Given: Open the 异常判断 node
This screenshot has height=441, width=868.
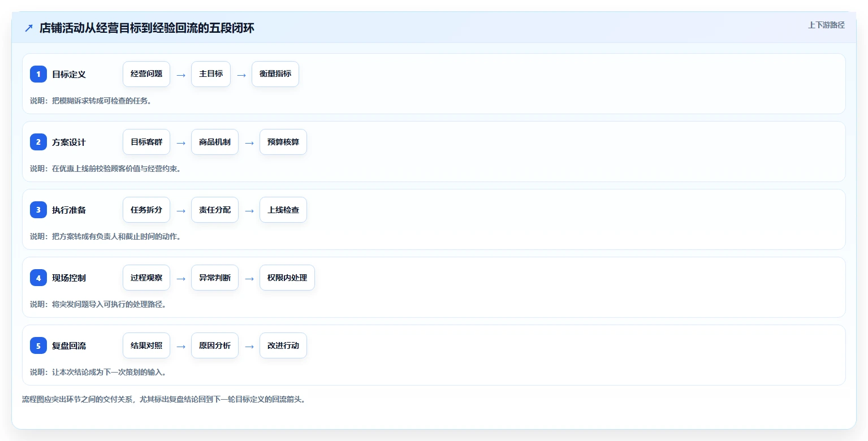Looking at the screenshot, I should pos(215,278).
